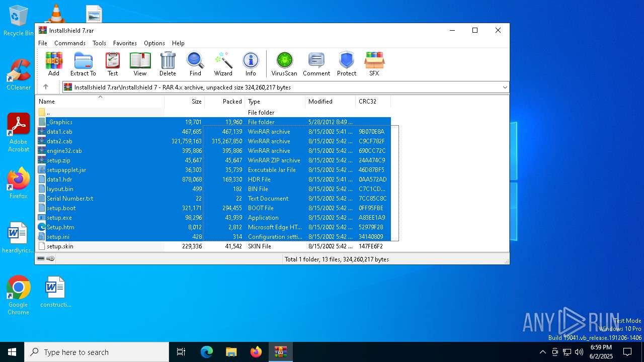Screen dimensions: 644x362
Task: Click the Delete trash icon
Action: (168, 64)
